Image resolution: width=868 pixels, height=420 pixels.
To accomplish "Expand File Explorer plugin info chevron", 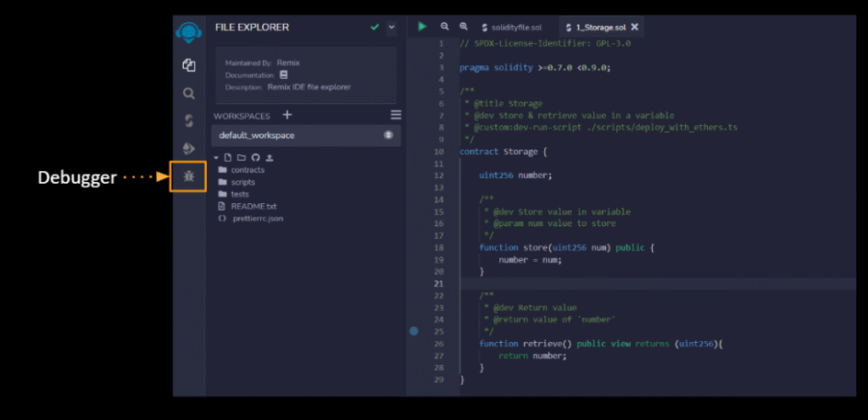I will coord(392,27).
